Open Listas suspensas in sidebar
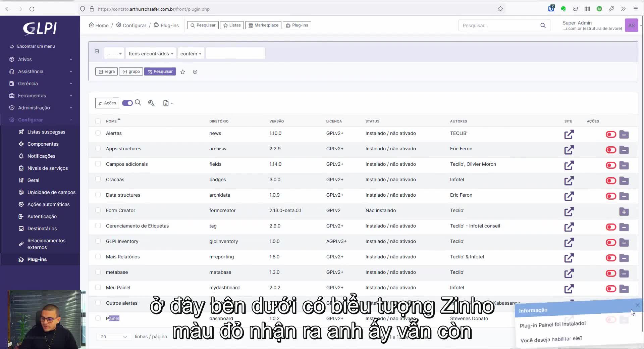 46,132
